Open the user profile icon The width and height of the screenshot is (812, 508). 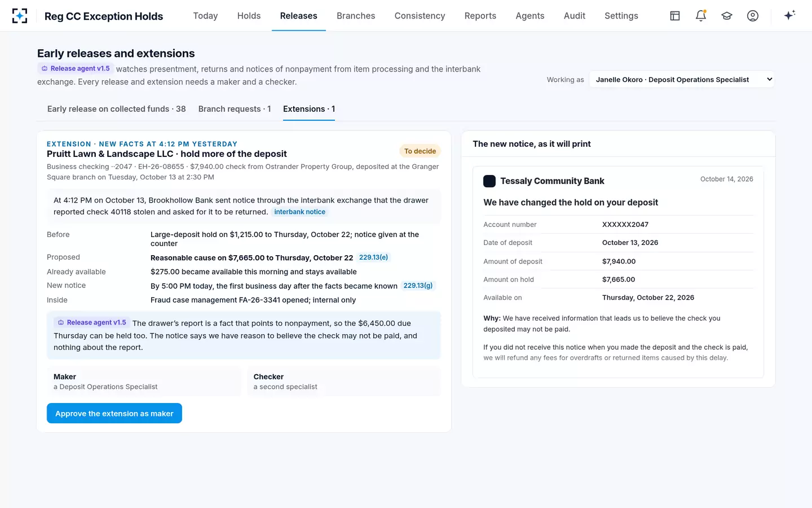click(x=753, y=16)
